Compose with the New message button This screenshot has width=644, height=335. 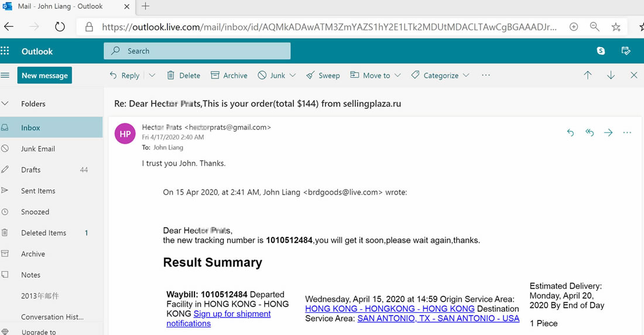[x=44, y=75]
